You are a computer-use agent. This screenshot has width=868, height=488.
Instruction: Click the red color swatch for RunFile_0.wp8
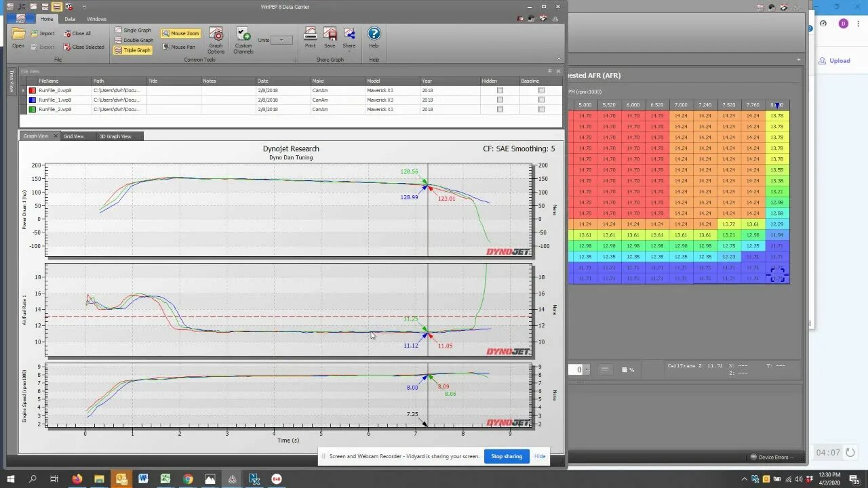point(32,90)
